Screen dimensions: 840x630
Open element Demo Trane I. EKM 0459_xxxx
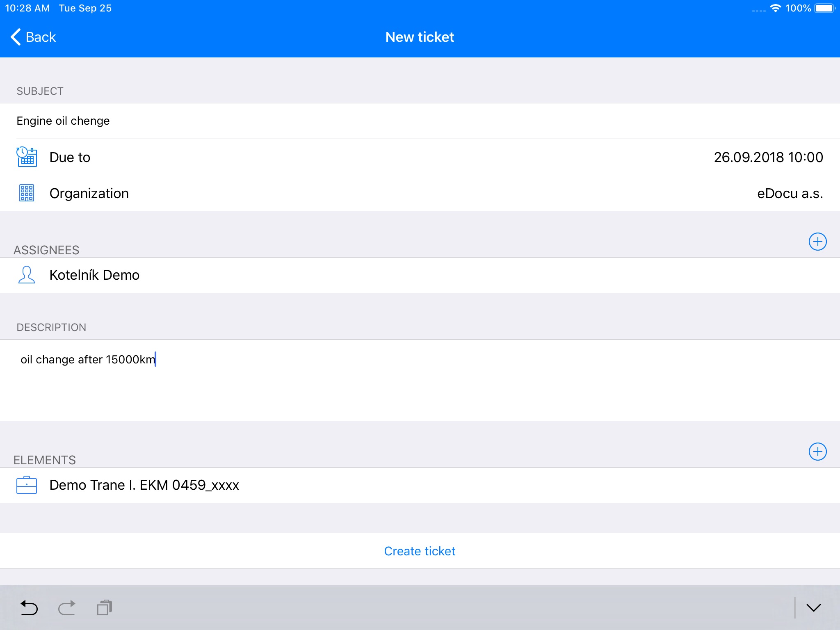[420, 485]
